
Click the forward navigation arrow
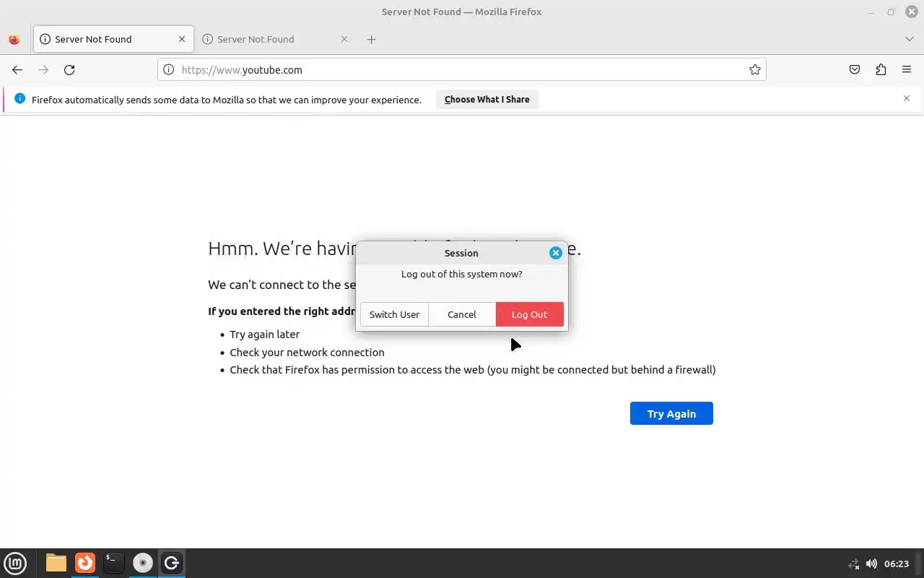click(x=43, y=69)
